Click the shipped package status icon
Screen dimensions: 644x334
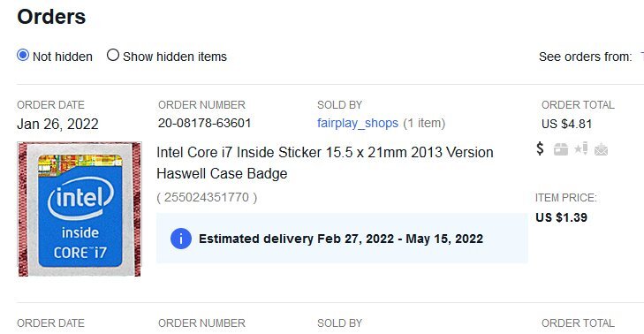click(x=561, y=149)
